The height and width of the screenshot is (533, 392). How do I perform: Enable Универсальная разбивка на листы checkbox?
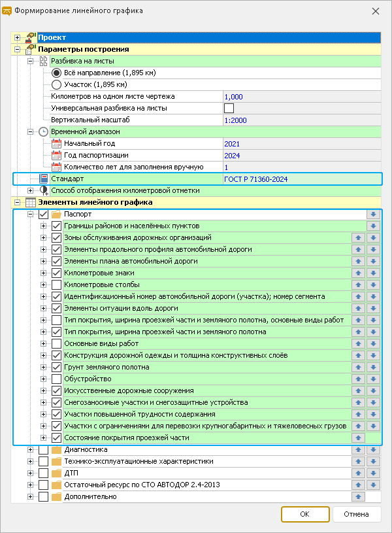coord(229,109)
